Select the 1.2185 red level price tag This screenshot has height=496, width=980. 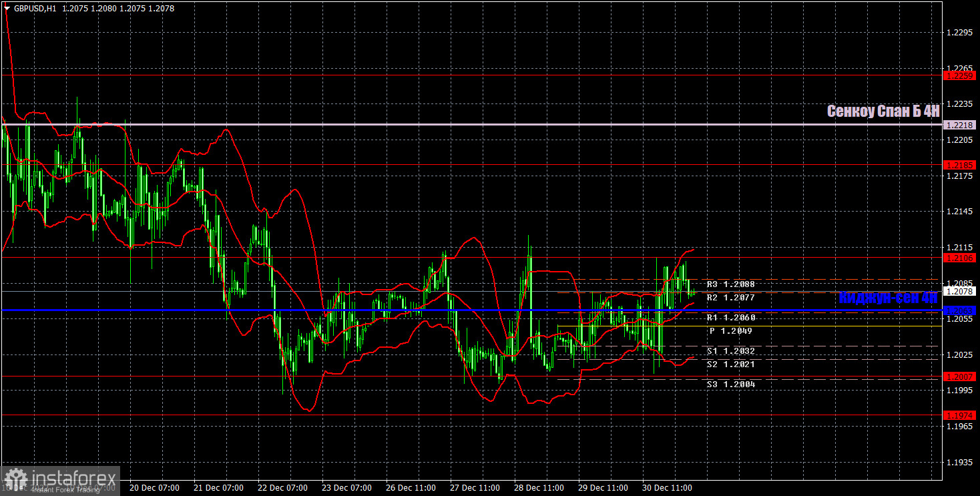click(x=961, y=165)
